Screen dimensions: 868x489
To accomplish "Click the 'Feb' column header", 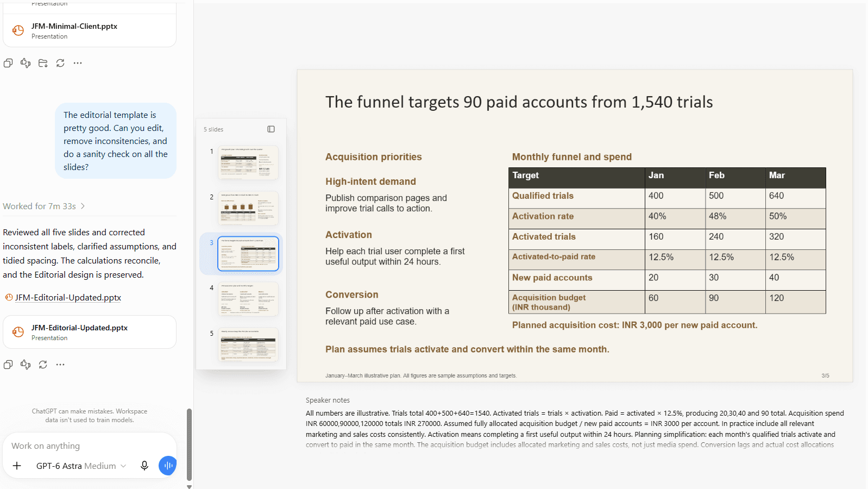I will point(735,178).
